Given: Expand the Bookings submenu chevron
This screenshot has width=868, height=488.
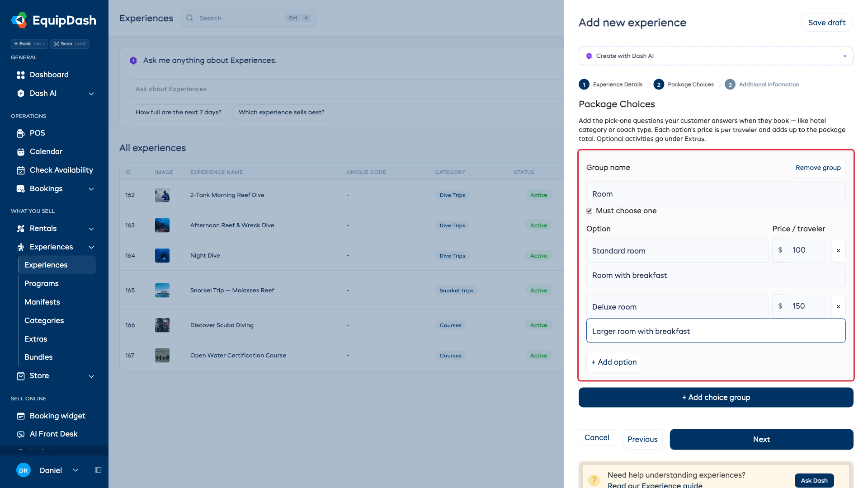Looking at the screenshot, I should (91, 189).
